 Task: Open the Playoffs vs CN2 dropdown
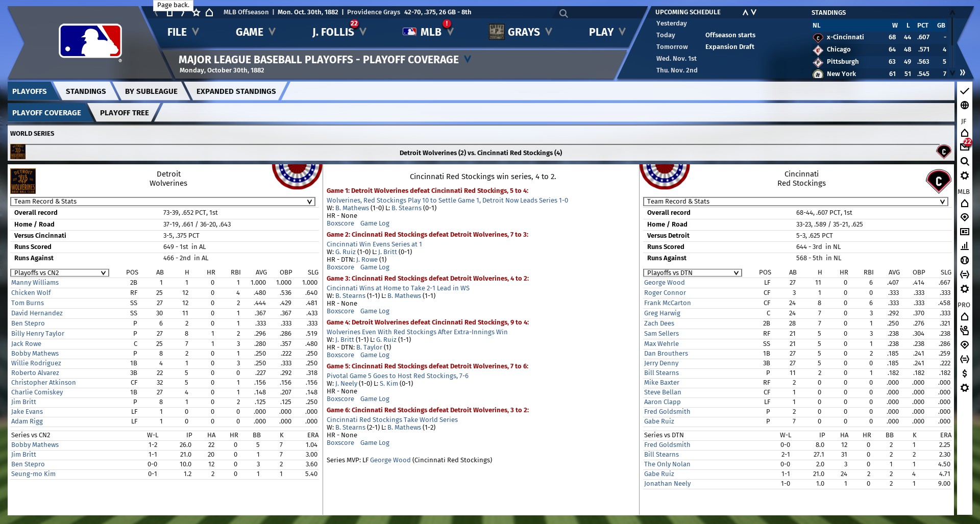[60, 272]
